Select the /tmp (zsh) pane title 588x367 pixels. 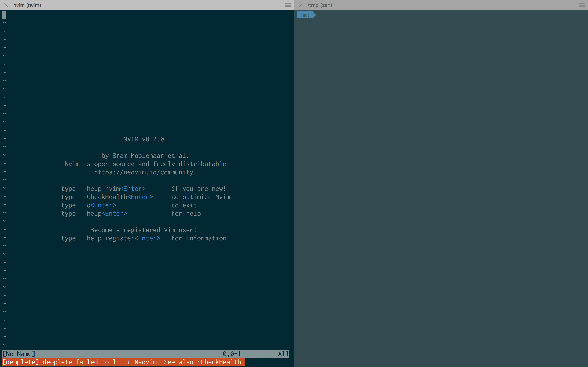320,5
